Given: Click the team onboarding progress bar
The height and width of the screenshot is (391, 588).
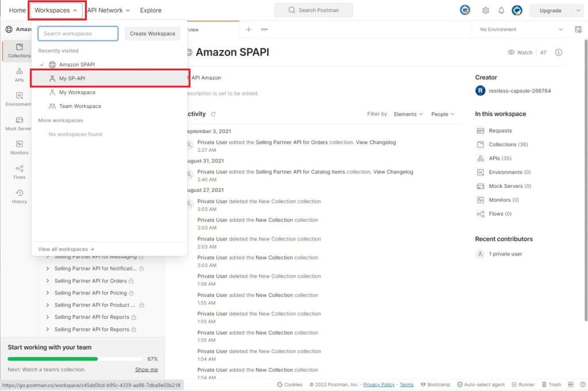Looking at the screenshot, I should pyautogui.click(x=75, y=359).
